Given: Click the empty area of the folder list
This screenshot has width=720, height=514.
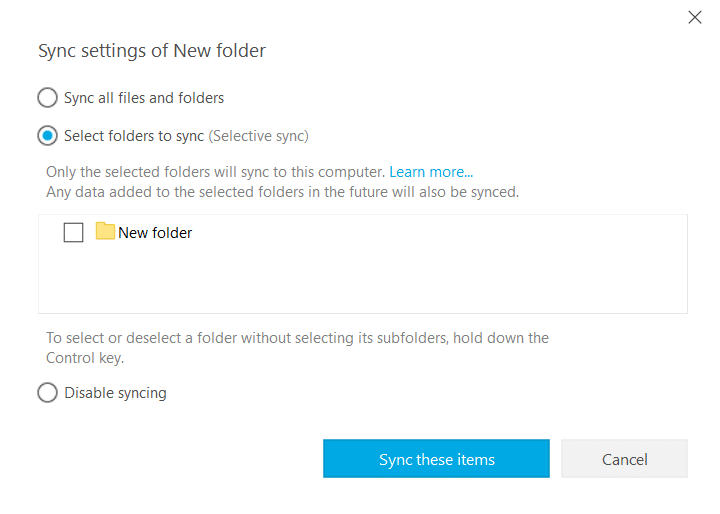Looking at the screenshot, I should (x=363, y=280).
